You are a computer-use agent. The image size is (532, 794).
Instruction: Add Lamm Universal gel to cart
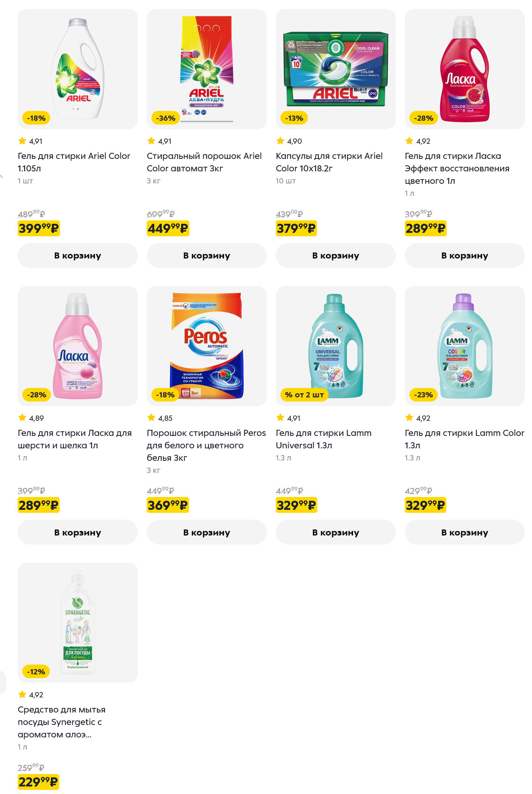(x=335, y=532)
